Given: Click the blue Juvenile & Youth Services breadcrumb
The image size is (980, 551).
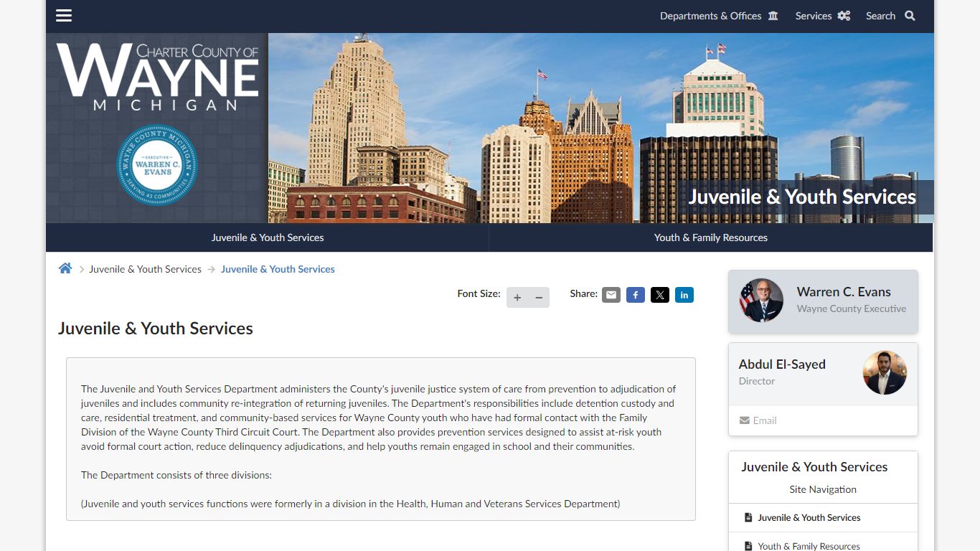Looking at the screenshot, I should pos(278,269).
